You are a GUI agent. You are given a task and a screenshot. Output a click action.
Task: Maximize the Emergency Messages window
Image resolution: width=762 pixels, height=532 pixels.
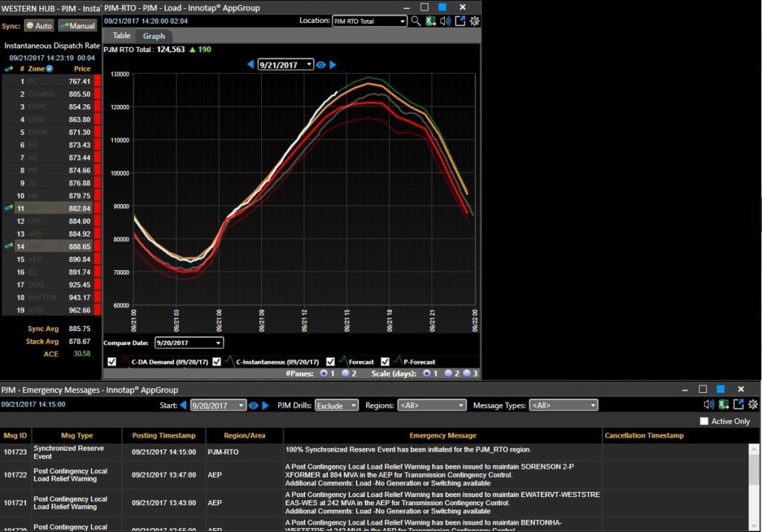pos(702,388)
